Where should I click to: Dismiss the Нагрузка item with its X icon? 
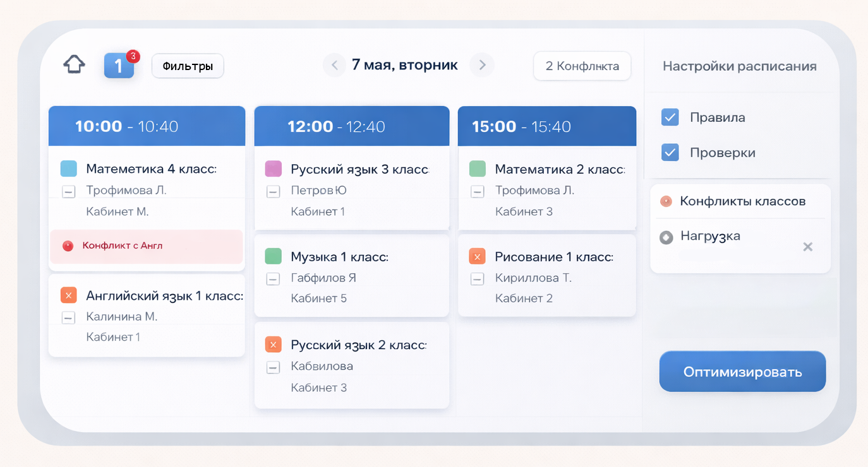(x=808, y=247)
